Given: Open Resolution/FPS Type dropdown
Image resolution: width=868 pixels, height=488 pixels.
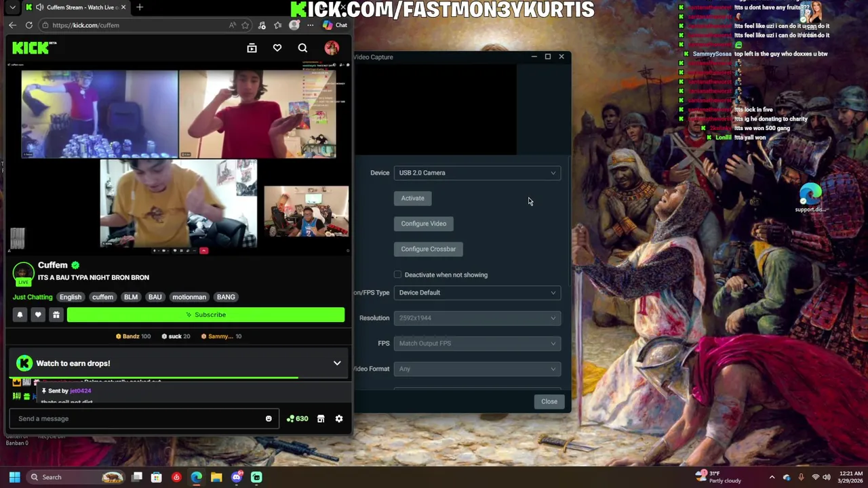Looking at the screenshot, I should pos(477,293).
